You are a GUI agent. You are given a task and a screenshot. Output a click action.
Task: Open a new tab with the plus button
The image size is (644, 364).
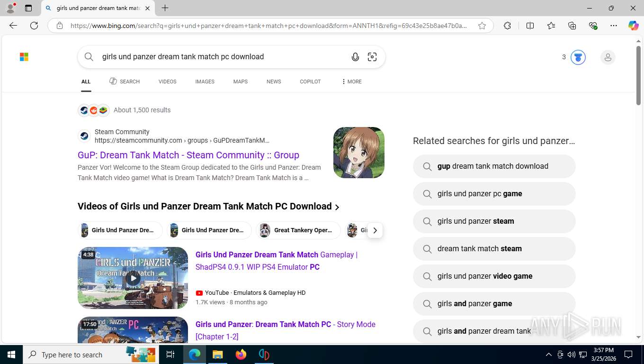pyautogui.click(x=165, y=8)
